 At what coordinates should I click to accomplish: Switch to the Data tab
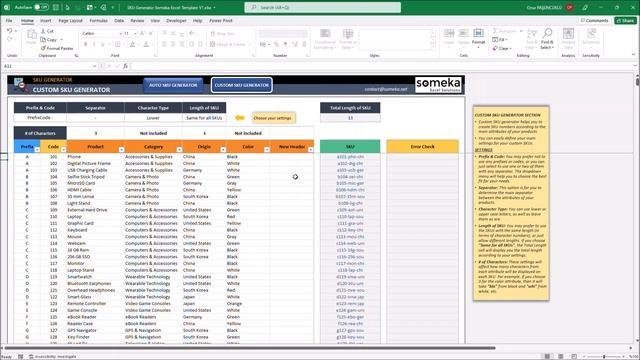(119, 20)
